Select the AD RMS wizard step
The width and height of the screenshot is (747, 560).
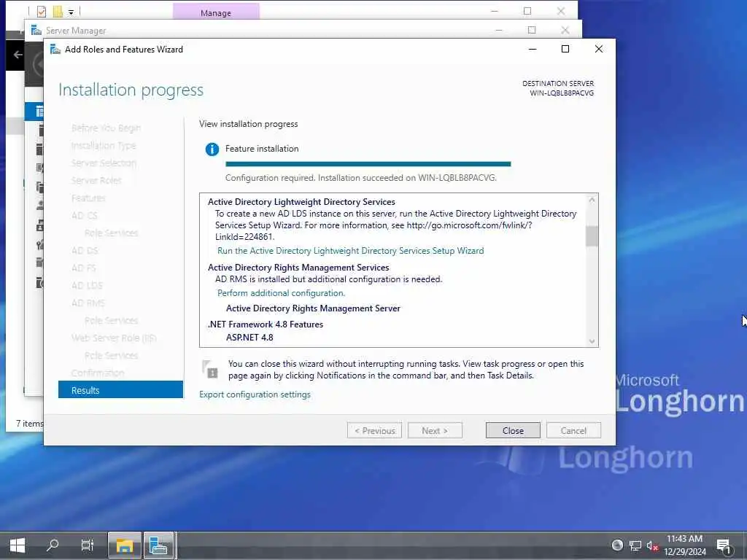(88, 303)
